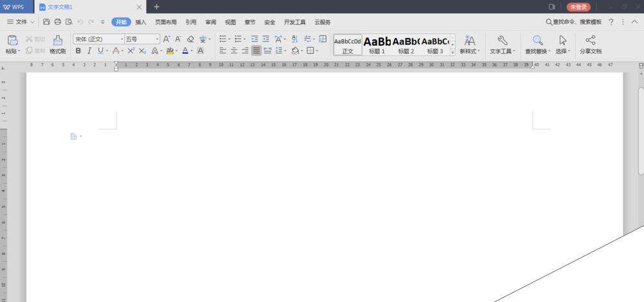644x302 pixels.
Task: Toggle Italic formatting
Action: [x=89, y=51]
